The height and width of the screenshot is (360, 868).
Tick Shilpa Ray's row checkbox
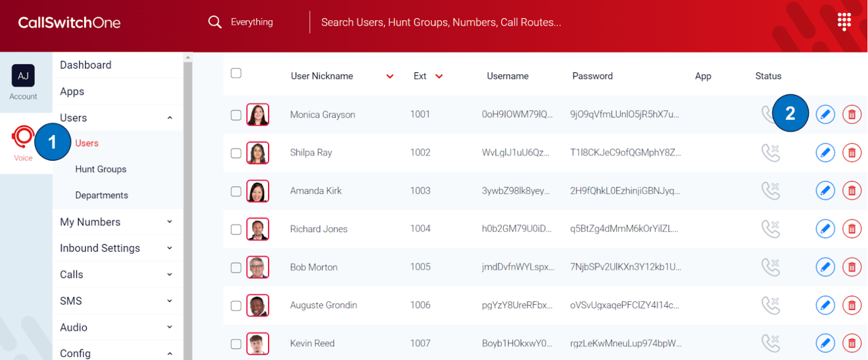236,153
